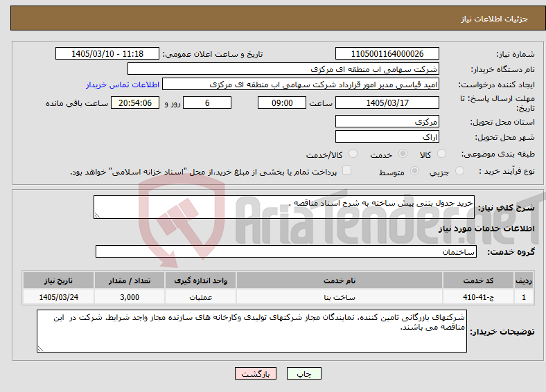Click the بازگشت back button
The image size is (546, 392).
256,373
